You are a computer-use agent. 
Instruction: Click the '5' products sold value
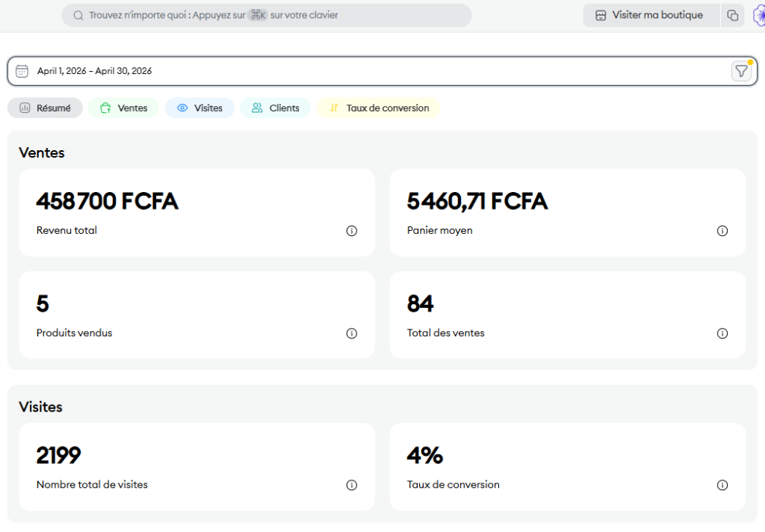[43, 303]
